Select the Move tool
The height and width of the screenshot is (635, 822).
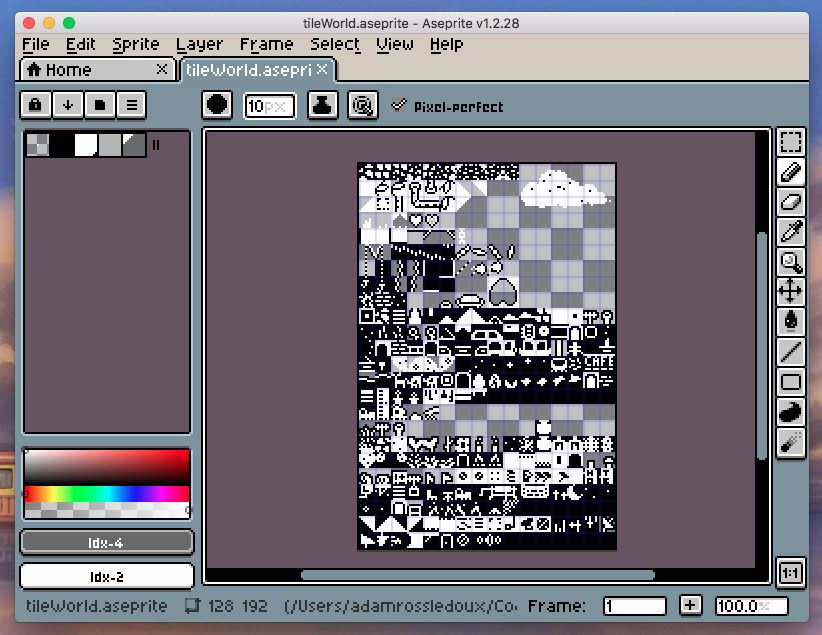(791, 292)
